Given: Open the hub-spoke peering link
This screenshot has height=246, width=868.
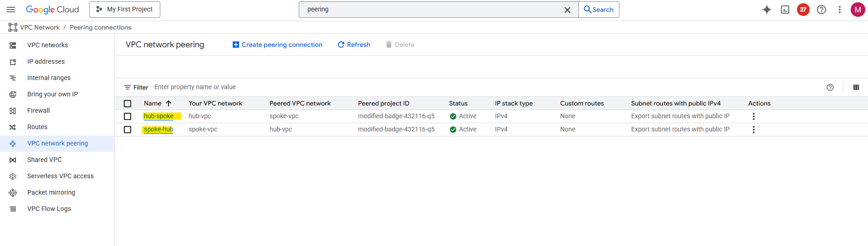Looking at the screenshot, I should (158, 116).
